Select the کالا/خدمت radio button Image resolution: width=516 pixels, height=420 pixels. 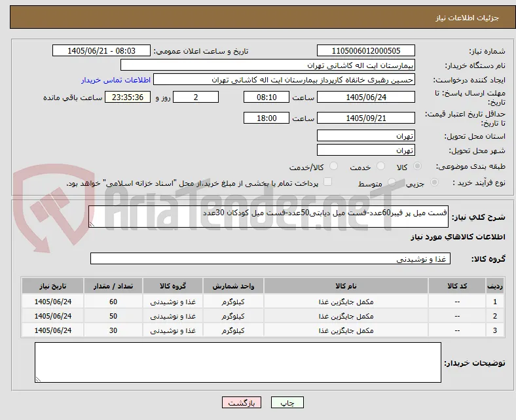coord(334,166)
